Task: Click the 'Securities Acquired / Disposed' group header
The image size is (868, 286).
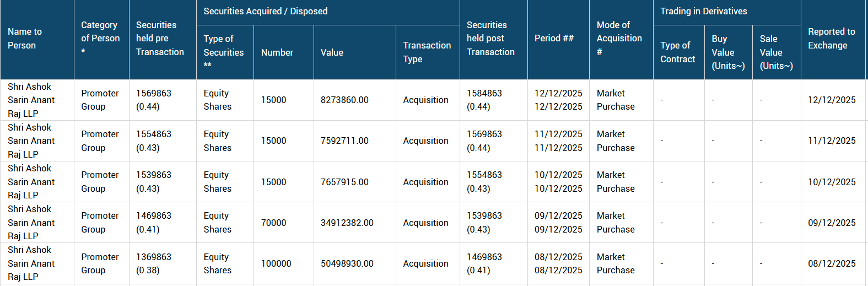Action: click(x=265, y=12)
